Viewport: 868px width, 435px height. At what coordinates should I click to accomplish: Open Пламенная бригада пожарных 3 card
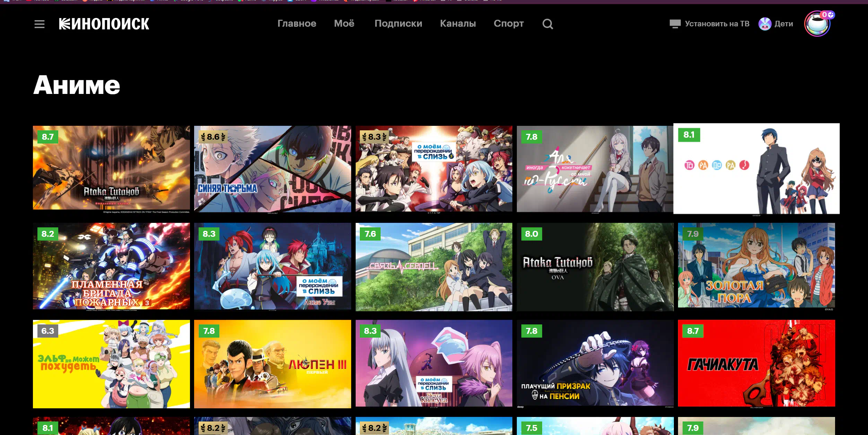tap(111, 266)
